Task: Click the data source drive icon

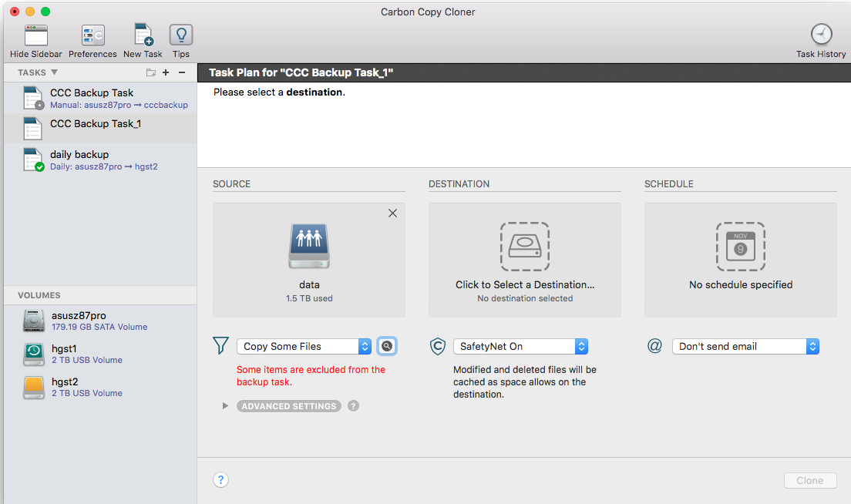Action: click(x=309, y=246)
